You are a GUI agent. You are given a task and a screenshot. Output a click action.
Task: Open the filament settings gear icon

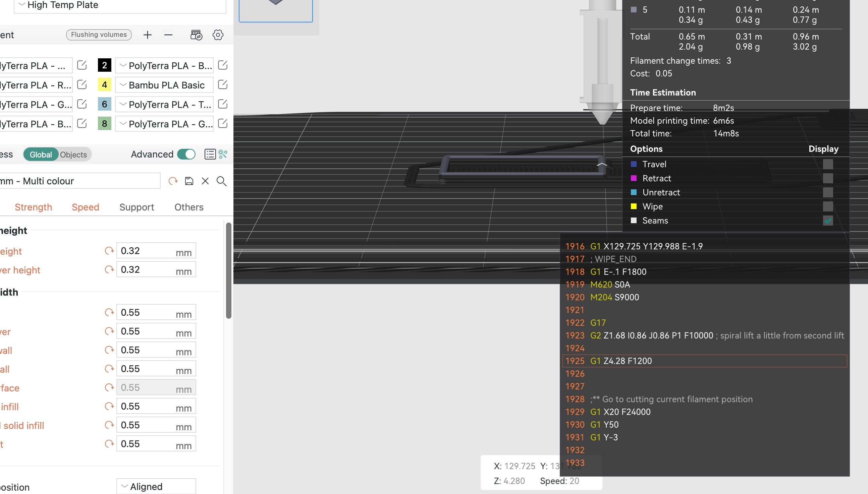tap(218, 35)
